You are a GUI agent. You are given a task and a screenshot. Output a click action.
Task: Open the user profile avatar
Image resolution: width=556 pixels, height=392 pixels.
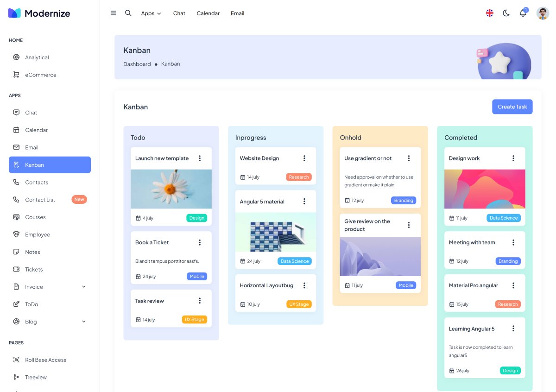(543, 13)
